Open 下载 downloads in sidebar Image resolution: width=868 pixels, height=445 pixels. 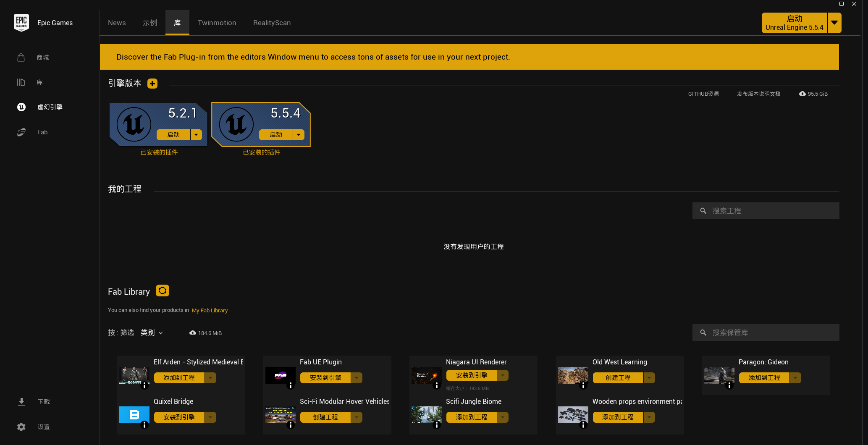pyautogui.click(x=34, y=402)
